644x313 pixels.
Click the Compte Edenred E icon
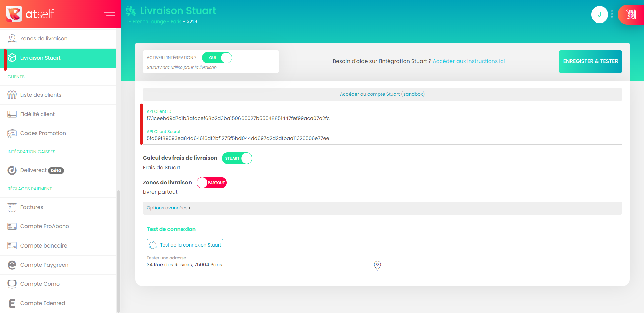tap(12, 303)
